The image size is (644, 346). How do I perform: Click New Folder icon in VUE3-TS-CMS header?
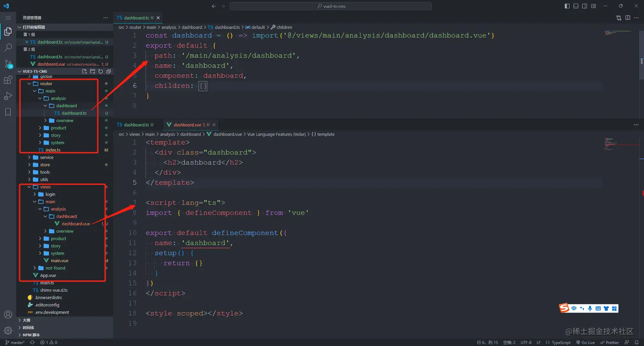coord(92,71)
